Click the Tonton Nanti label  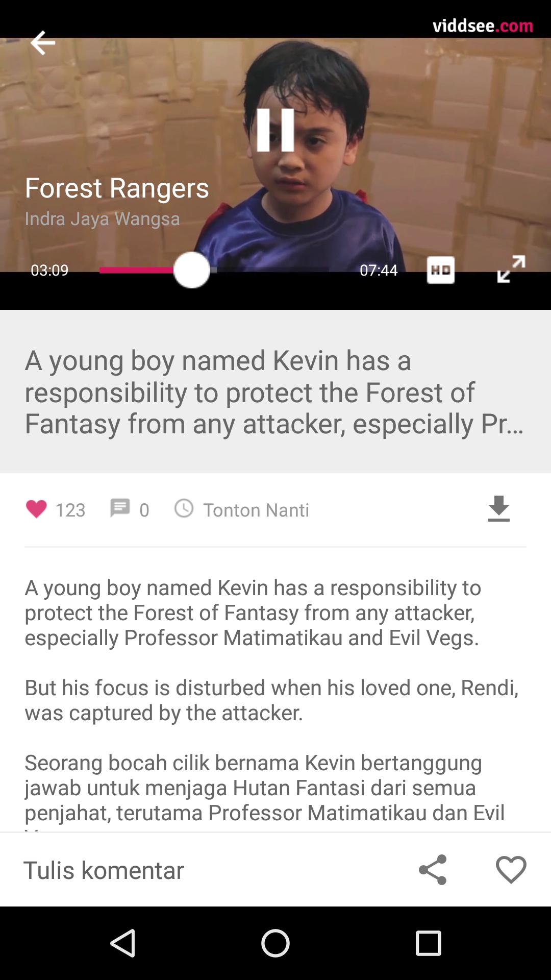pyautogui.click(x=256, y=510)
